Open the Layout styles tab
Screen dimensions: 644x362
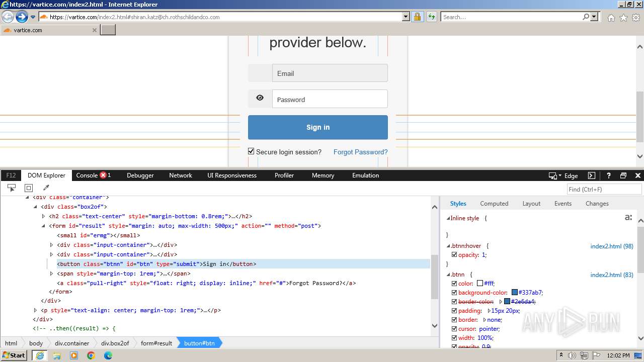531,204
